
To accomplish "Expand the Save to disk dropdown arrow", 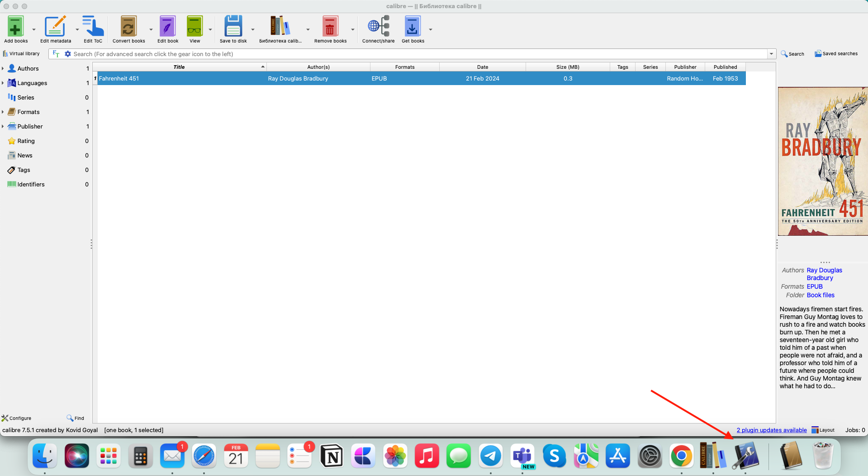I will coord(253,30).
